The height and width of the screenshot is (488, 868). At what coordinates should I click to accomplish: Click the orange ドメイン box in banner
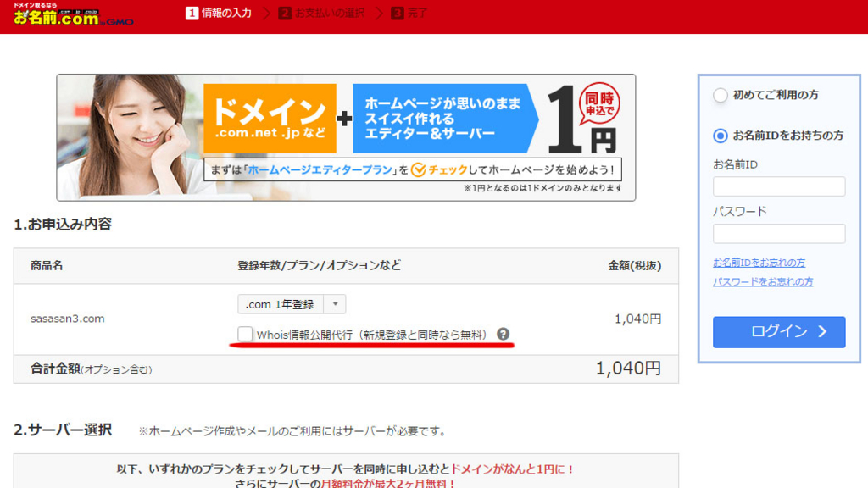point(270,118)
